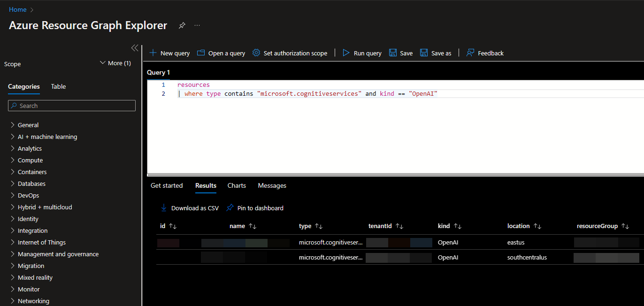Image resolution: width=644 pixels, height=306 pixels.
Task: Click the download arrow icon for CSV
Action: (x=164, y=207)
